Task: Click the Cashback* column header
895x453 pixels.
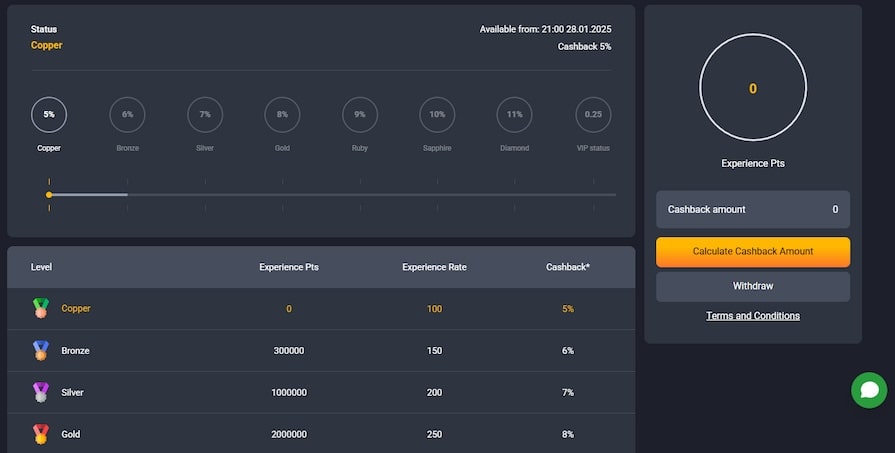Action: 568,267
